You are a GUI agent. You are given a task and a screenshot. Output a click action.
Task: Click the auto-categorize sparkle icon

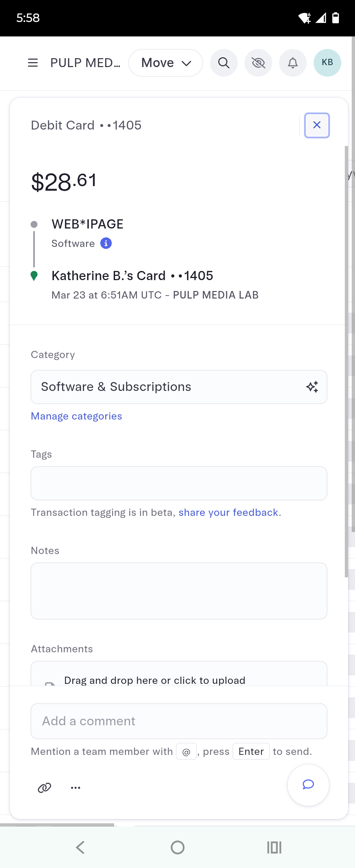312,387
